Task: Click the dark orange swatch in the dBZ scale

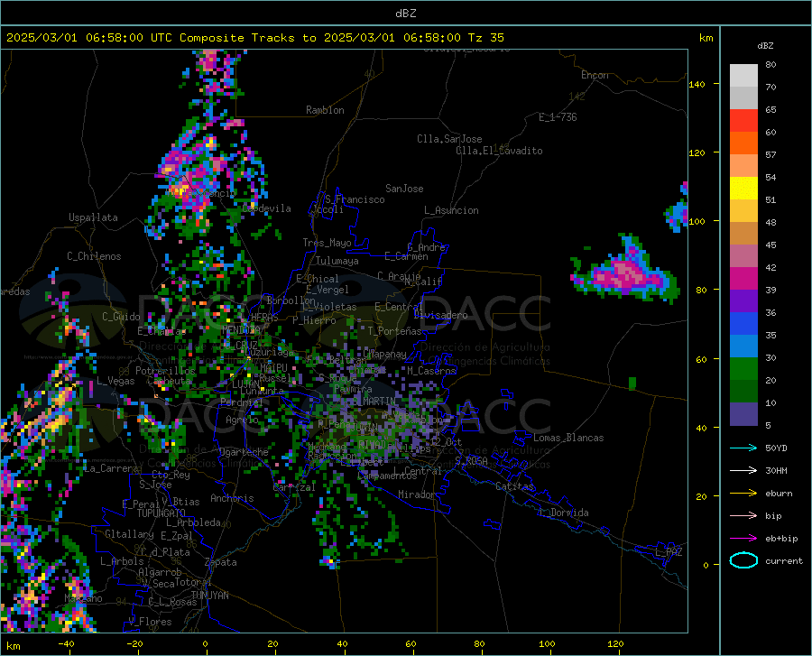Action: coord(743,143)
